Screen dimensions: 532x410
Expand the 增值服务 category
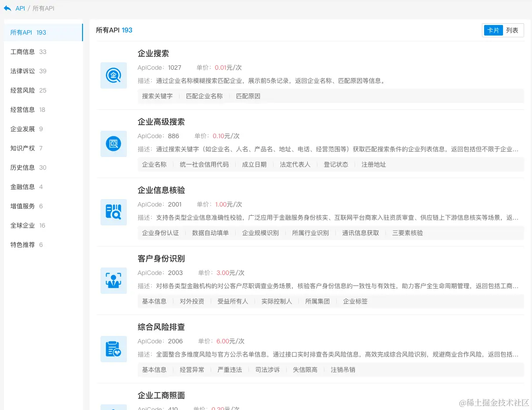[x=22, y=206]
